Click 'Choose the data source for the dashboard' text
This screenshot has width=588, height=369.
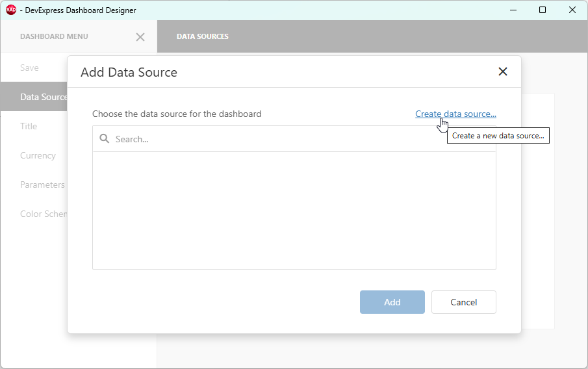click(177, 114)
